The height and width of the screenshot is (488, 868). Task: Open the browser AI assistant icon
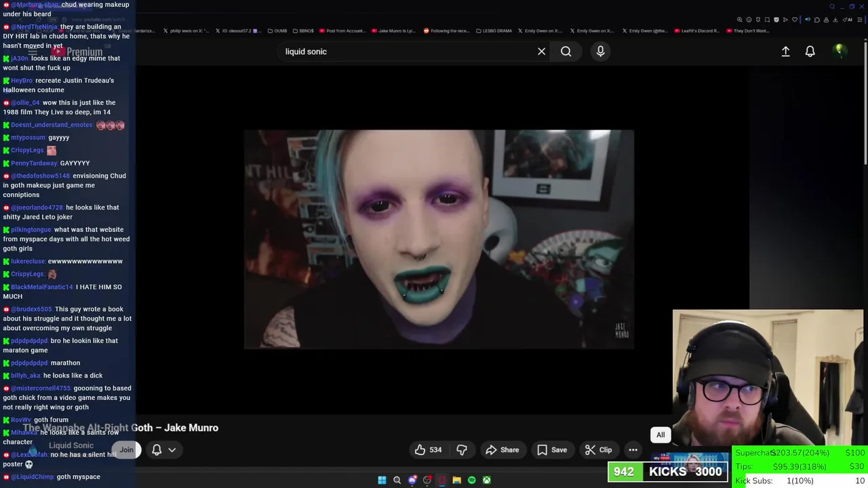(848, 20)
